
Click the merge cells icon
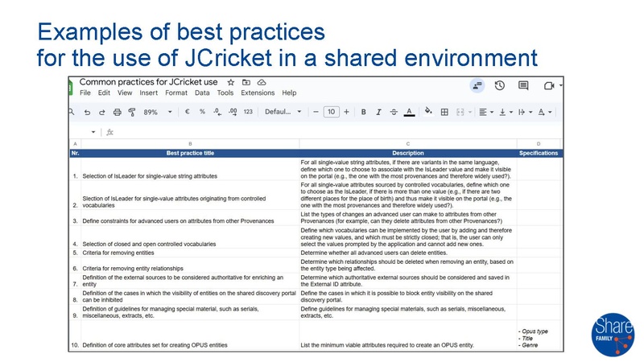click(x=460, y=112)
